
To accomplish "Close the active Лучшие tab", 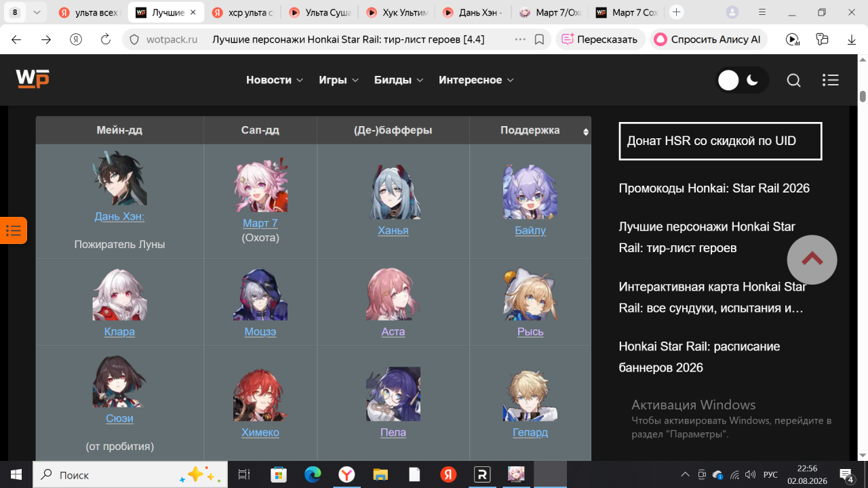I will [193, 13].
